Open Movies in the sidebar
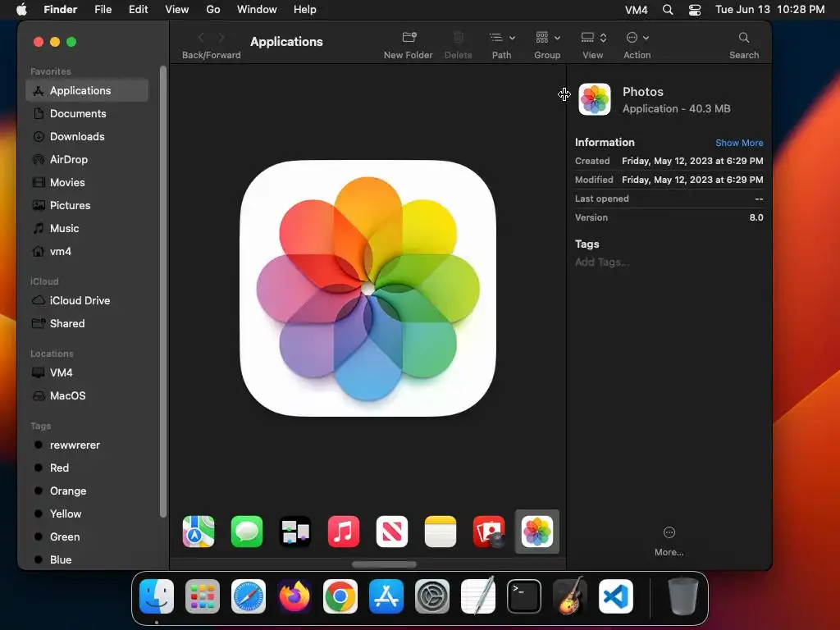This screenshot has height=630, width=840. tap(87, 183)
